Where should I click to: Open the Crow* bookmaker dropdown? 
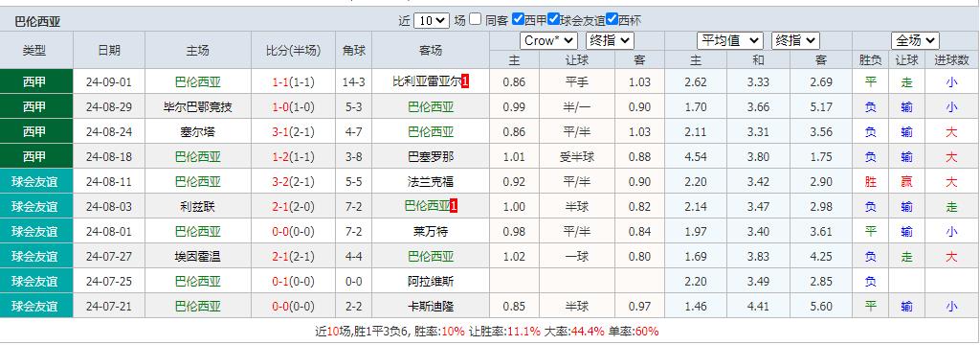[x=548, y=41]
